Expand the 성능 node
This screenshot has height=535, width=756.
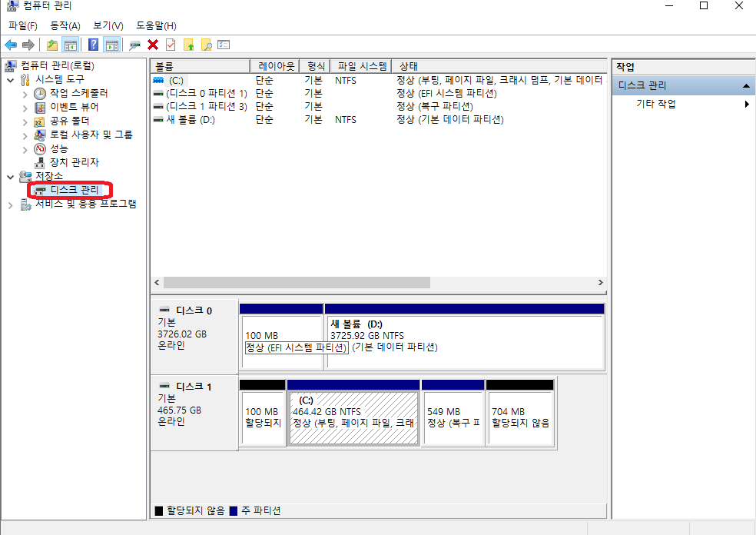pos(25,150)
